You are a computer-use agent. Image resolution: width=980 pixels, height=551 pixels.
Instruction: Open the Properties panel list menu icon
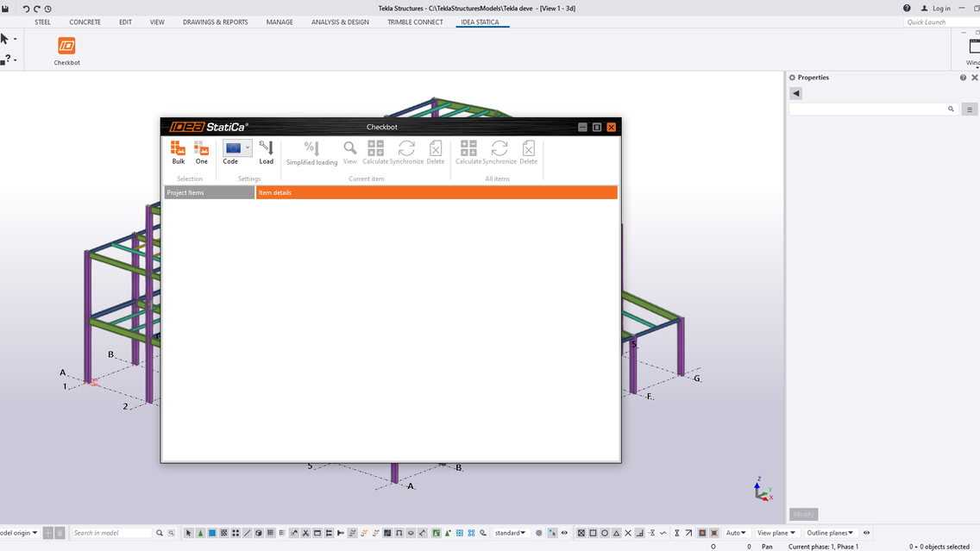[970, 110]
